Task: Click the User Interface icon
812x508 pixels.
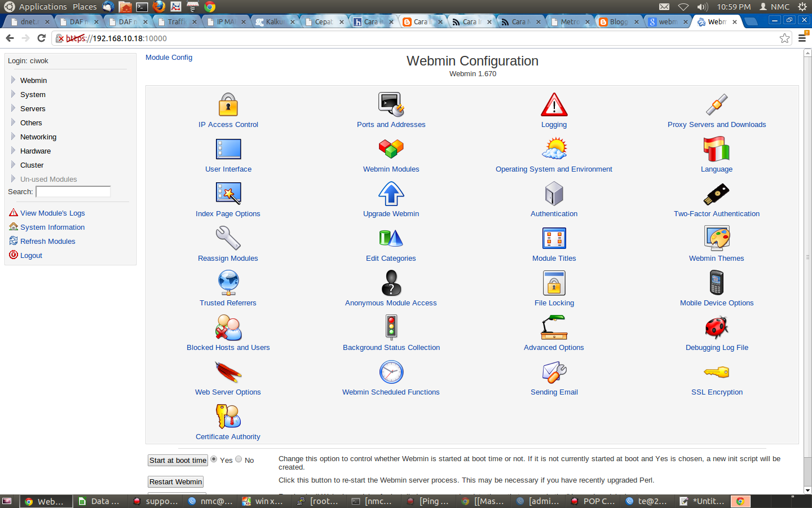Action: [228, 149]
